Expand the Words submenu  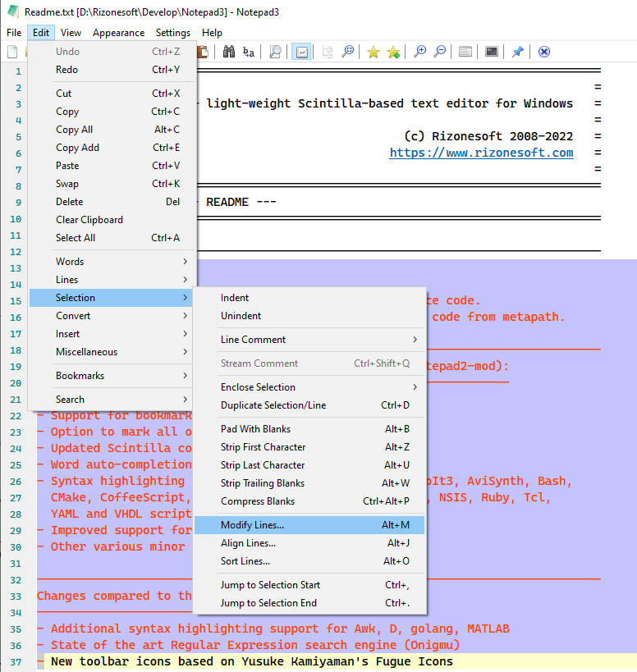(x=112, y=262)
